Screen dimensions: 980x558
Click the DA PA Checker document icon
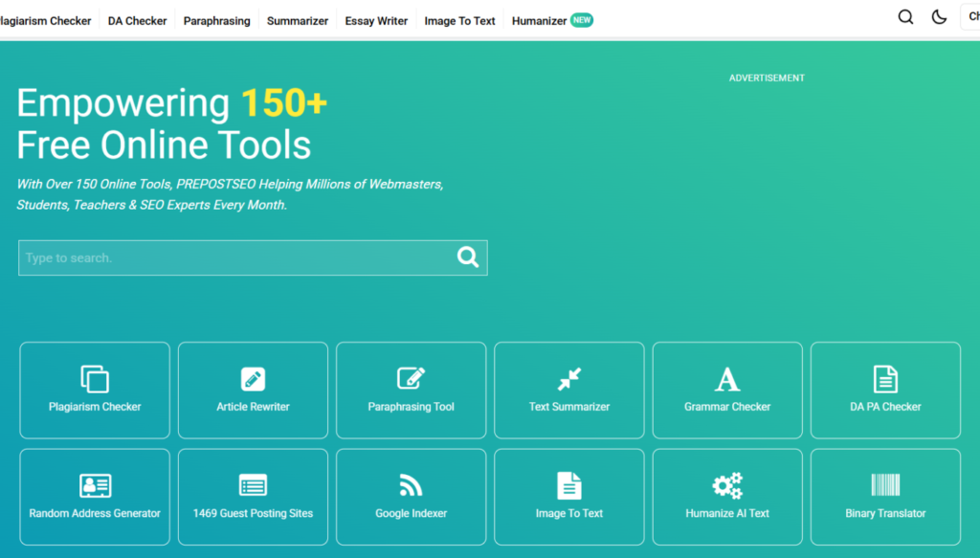point(885,379)
